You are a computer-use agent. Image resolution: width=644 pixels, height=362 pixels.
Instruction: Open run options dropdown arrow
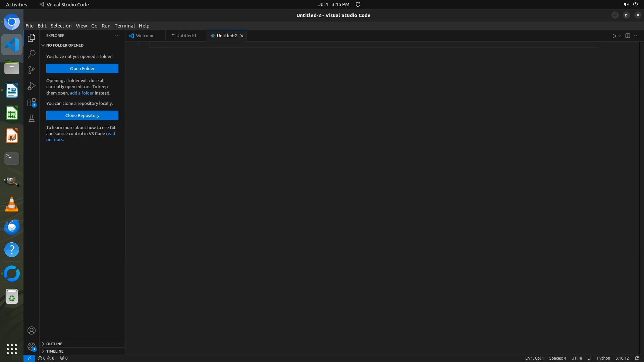(620, 36)
